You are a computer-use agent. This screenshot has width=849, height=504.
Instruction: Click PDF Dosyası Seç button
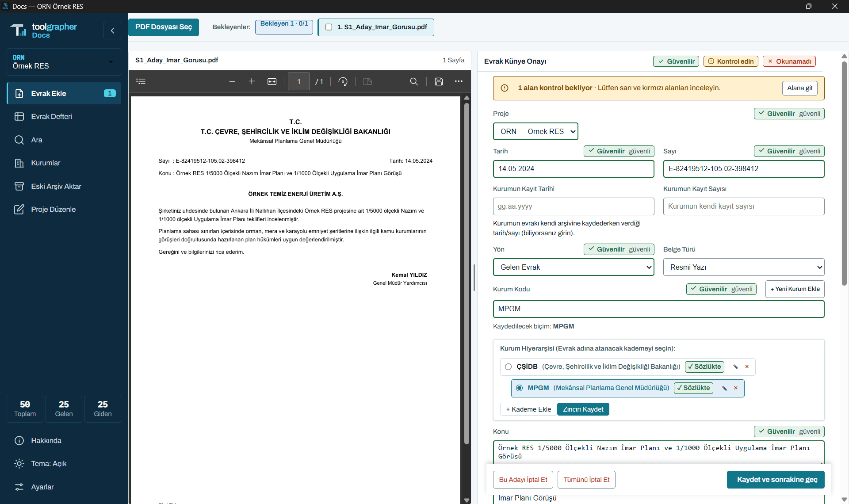(164, 27)
